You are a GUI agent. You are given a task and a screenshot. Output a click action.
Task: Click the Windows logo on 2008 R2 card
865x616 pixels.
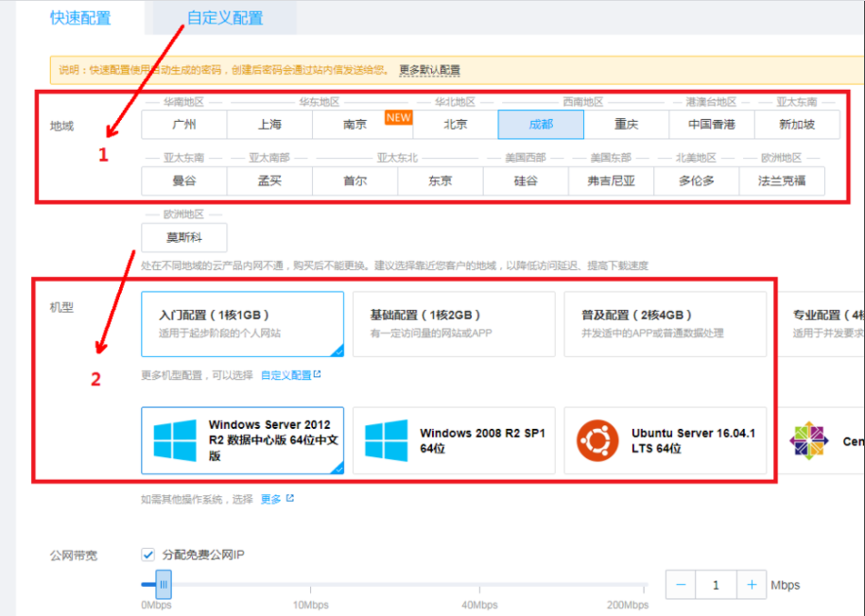(x=386, y=440)
